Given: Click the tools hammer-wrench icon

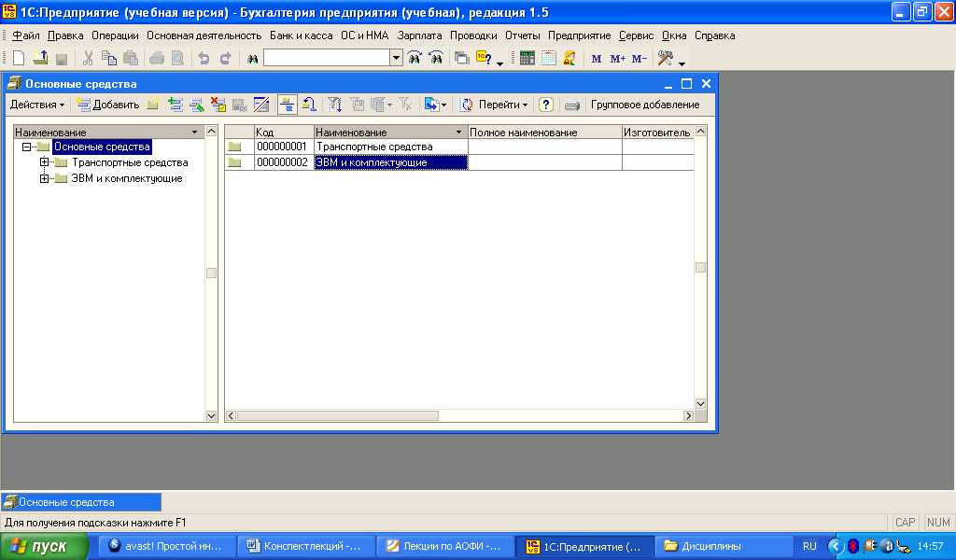Looking at the screenshot, I should click(665, 58).
